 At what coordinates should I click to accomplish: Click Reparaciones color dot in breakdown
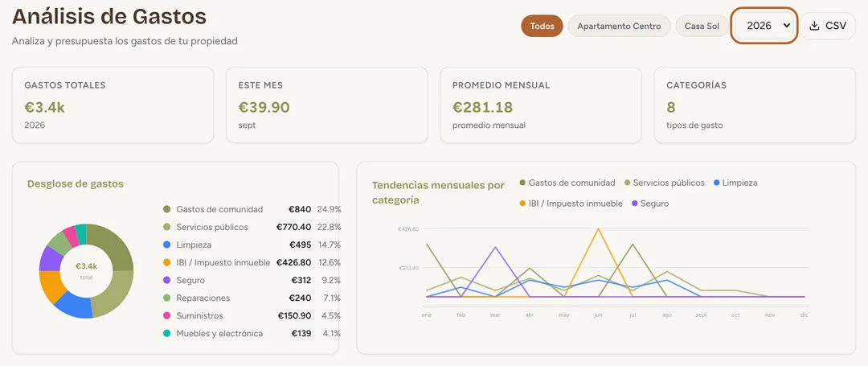coord(166,298)
